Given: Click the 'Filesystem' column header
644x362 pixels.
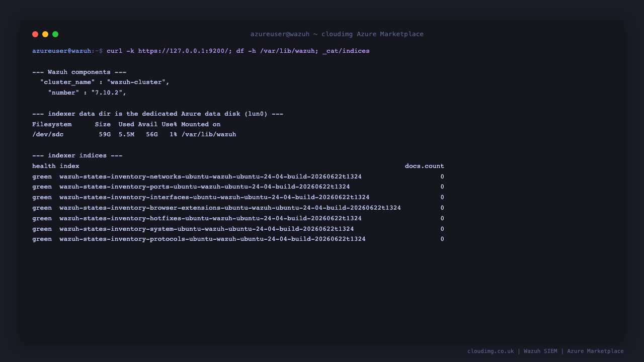Looking at the screenshot, I should pos(52,124).
